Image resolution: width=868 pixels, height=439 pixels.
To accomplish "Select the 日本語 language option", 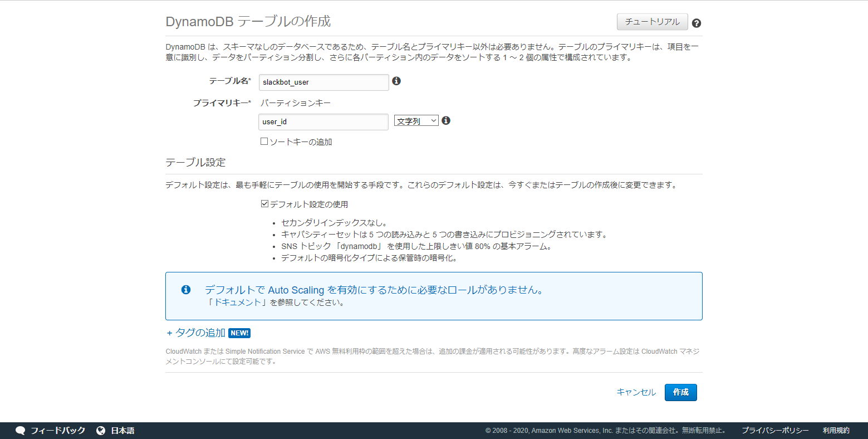I will (x=122, y=431).
